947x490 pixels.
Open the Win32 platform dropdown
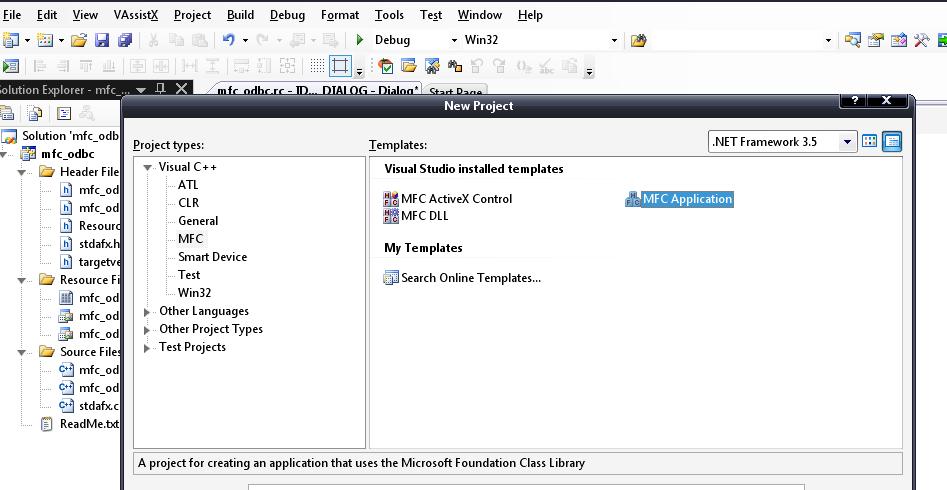click(614, 40)
